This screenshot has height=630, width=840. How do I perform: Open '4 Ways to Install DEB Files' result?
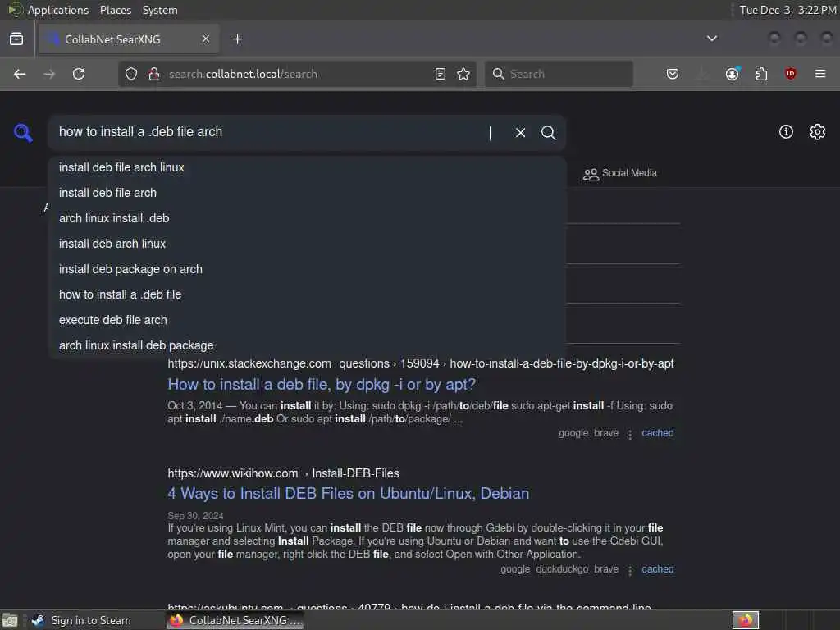coord(348,493)
